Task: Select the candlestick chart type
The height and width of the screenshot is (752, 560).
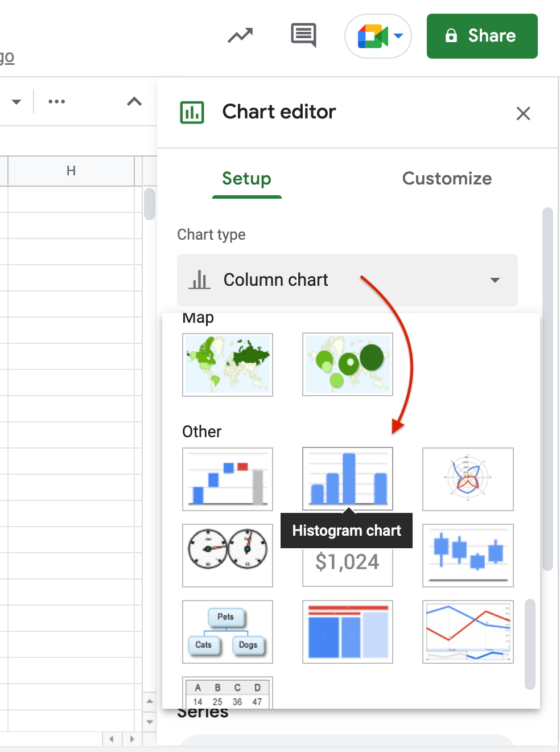Action: [467, 555]
